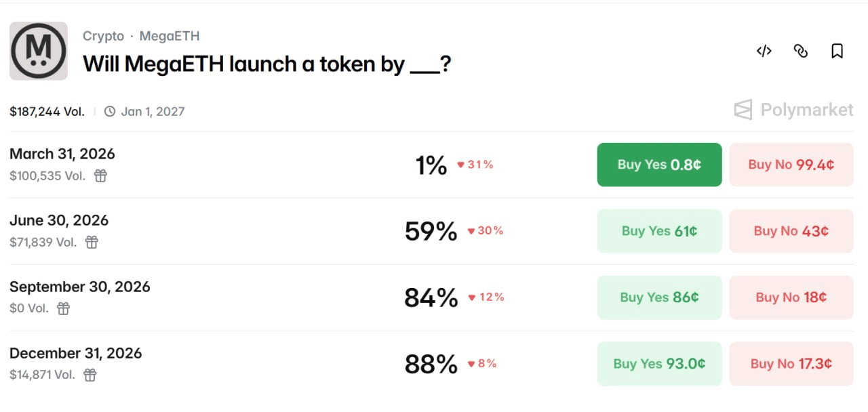
Task: Click the embed code icon
Action: point(764,52)
